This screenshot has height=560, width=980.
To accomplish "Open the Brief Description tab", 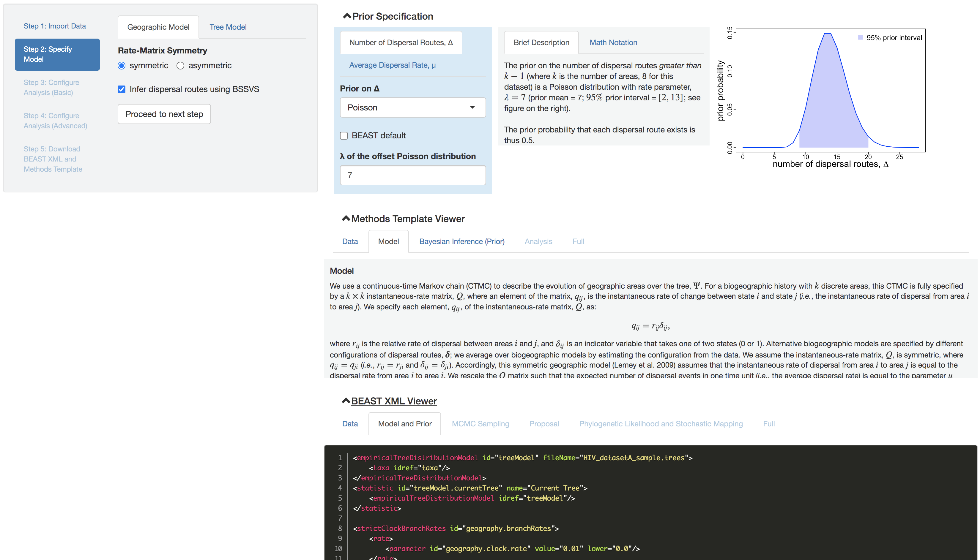I will pos(541,42).
